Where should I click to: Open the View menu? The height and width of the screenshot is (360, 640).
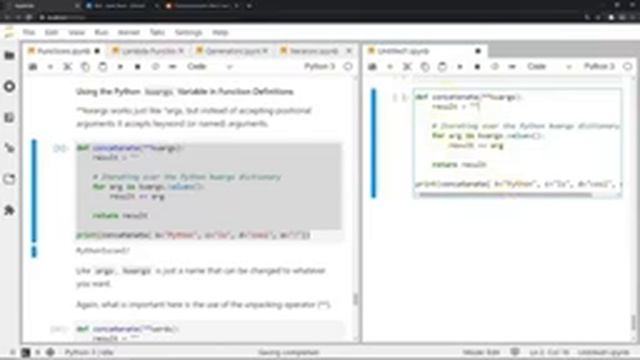coord(76,32)
